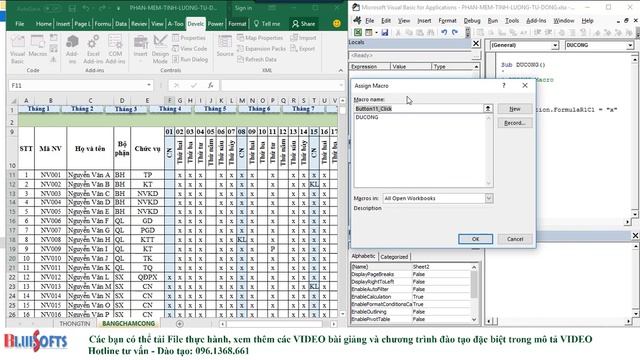Click Properties panel vertical scrollbar
The image size is (640, 360).
(474, 293)
